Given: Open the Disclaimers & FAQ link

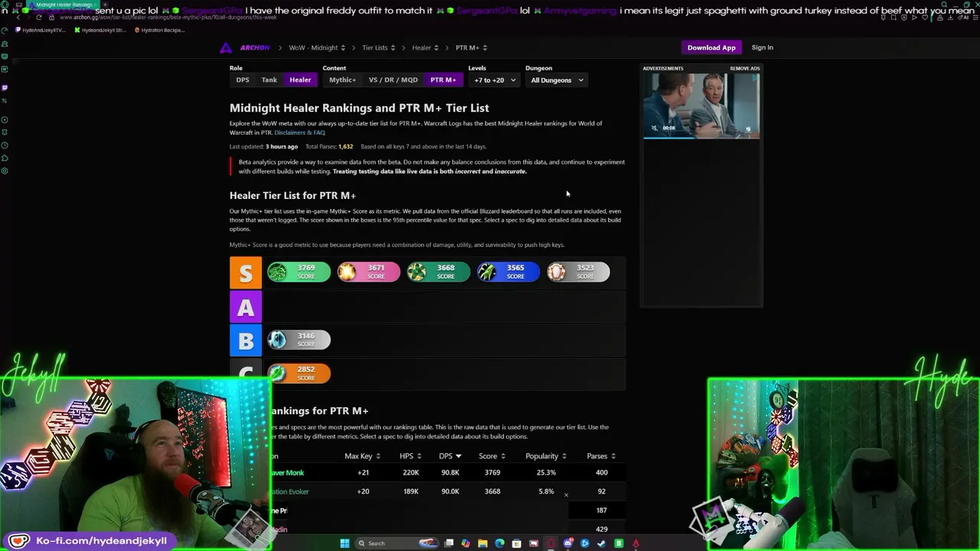Looking at the screenshot, I should tap(299, 132).
